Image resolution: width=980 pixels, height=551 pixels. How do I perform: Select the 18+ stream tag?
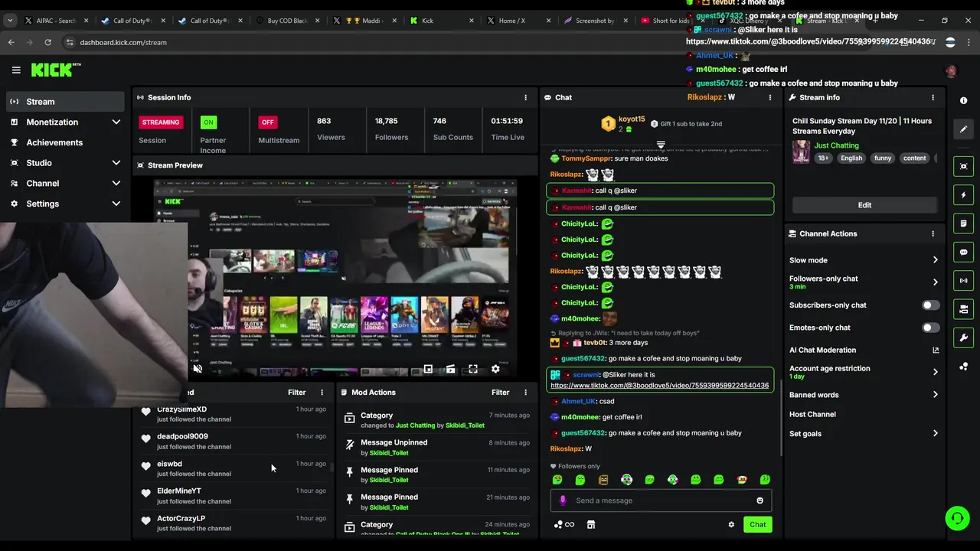pos(823,158)
